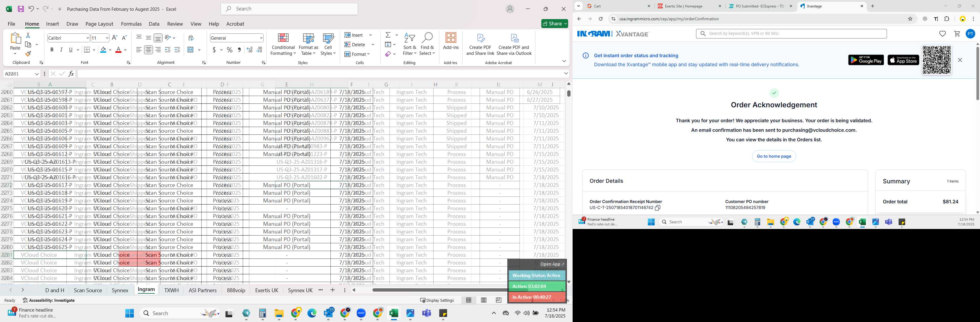Reload the Xvantage page in browser

pyautogui.click(x=600, y=18)
